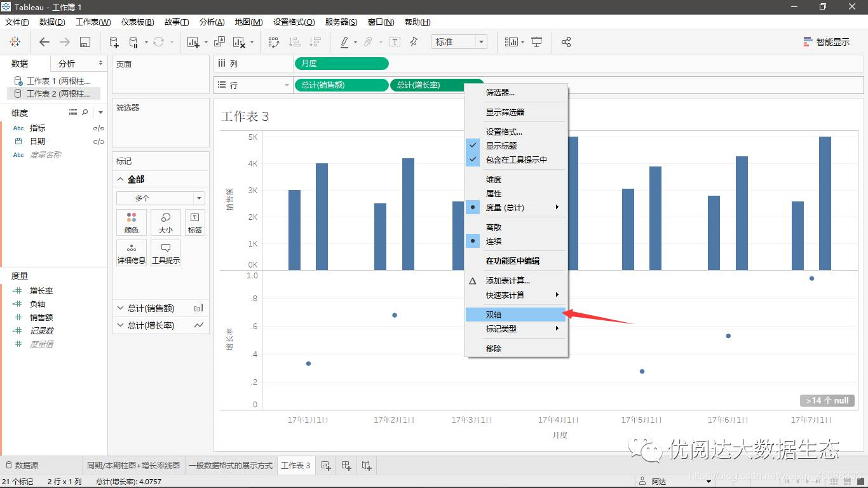The height and width of the screenshot is (488, 868).
Task: Open the 分析 tab dropdown arrow
Action: pos(100,63)
